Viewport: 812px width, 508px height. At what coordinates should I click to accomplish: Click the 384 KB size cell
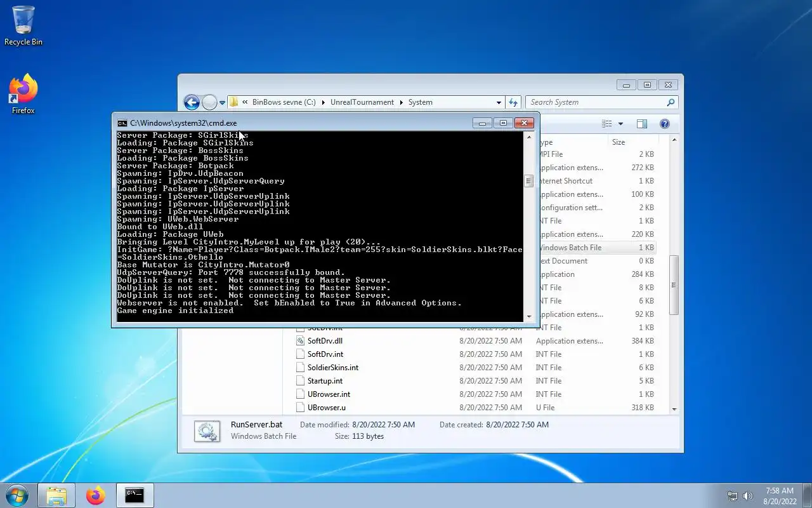pos(642,341)
